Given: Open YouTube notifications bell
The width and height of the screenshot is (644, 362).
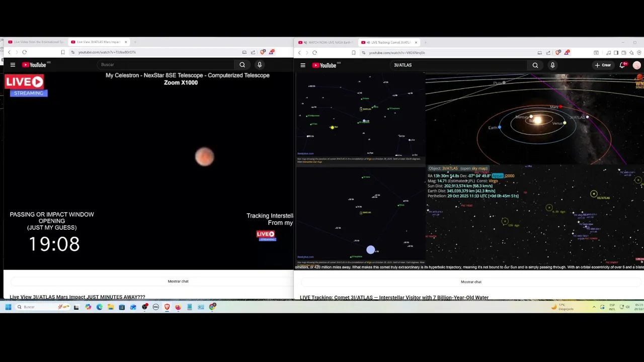Looking at the screenshot, I should tap(623, 65).
